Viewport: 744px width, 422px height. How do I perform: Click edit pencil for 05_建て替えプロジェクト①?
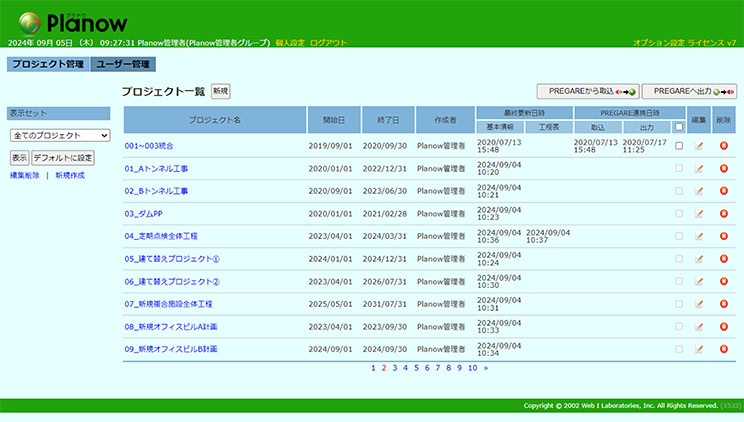(x=699, y=259)
